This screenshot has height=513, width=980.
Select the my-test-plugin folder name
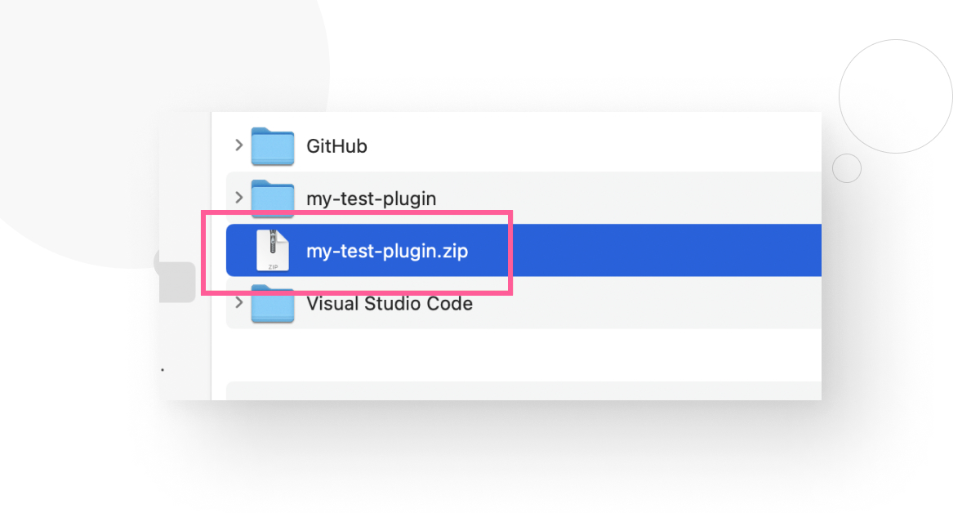tap(371, 198)
